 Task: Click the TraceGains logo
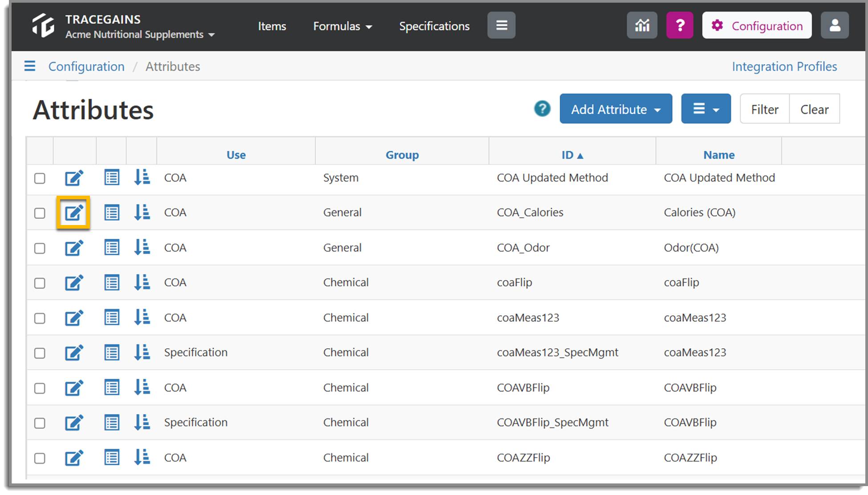pyautogui.click(x=43, y=25)
